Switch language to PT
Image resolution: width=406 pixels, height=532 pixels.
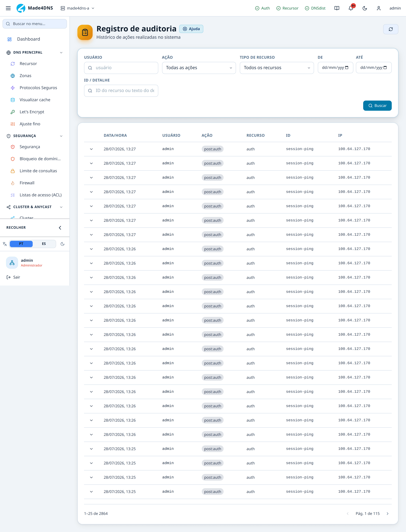(21, 244)
